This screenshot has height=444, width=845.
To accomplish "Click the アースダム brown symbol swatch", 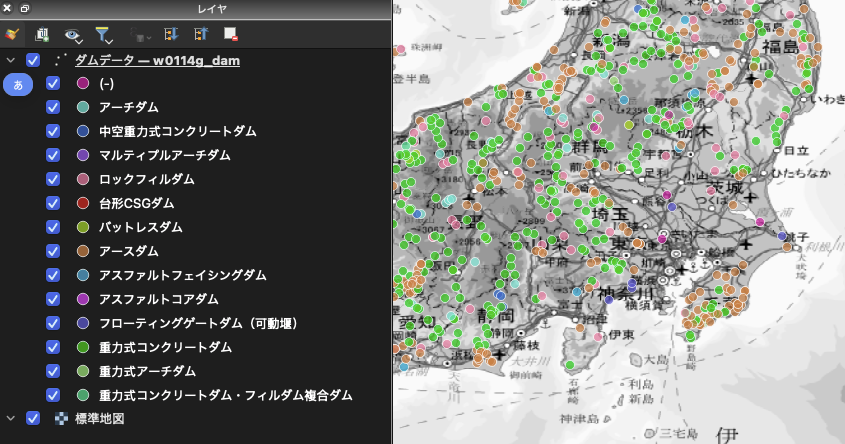I will [x=82, y=251].
